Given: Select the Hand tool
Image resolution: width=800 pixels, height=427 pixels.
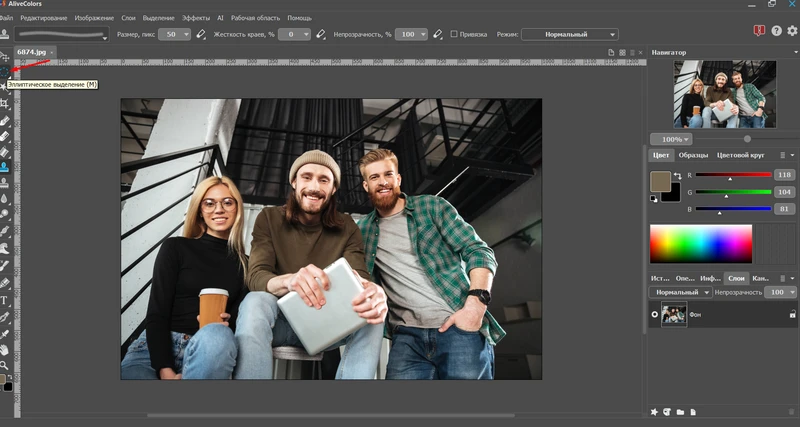Looking at the screenshot, I should [4, 350].
